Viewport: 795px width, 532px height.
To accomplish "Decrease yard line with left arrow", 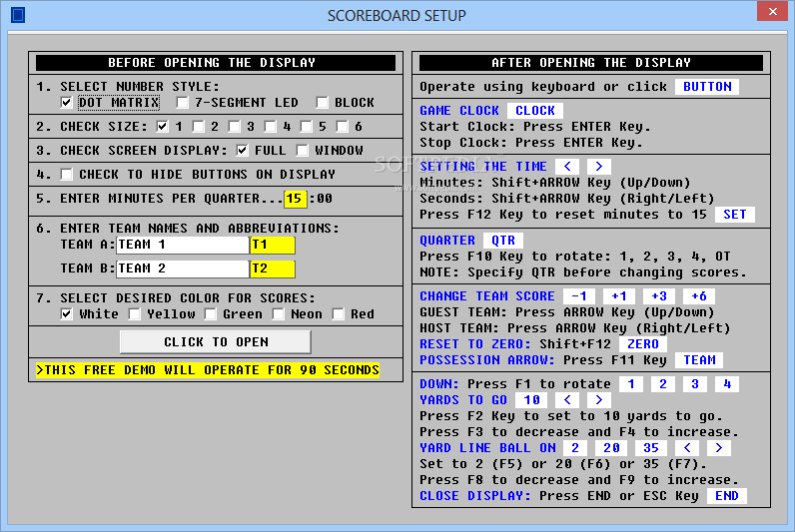I will 687,448.
